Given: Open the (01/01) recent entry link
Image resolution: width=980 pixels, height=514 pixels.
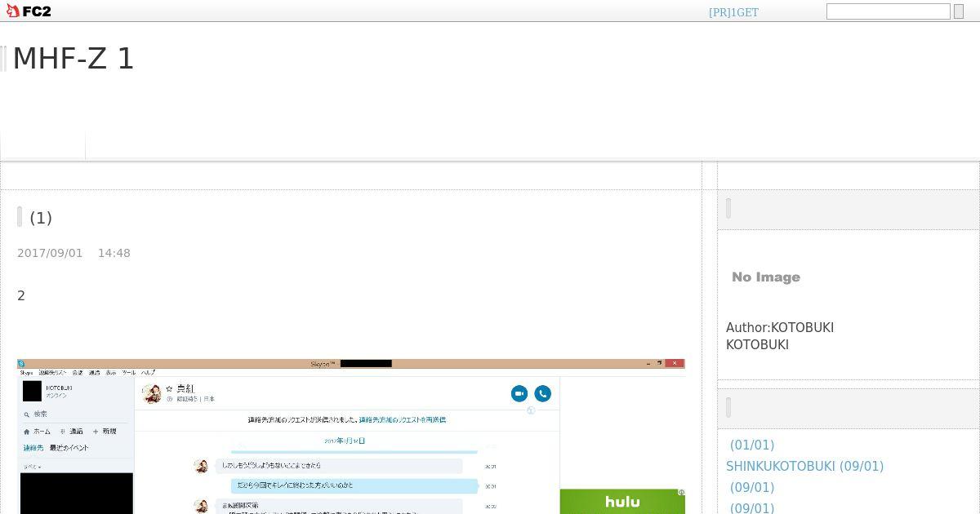Looking at the screenshot, I should click(752, 445).
